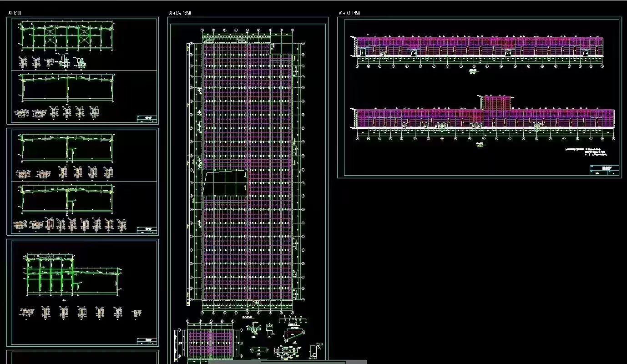Select the title block of the third left sheet
The image size is (627, 364).
(147, 340)
